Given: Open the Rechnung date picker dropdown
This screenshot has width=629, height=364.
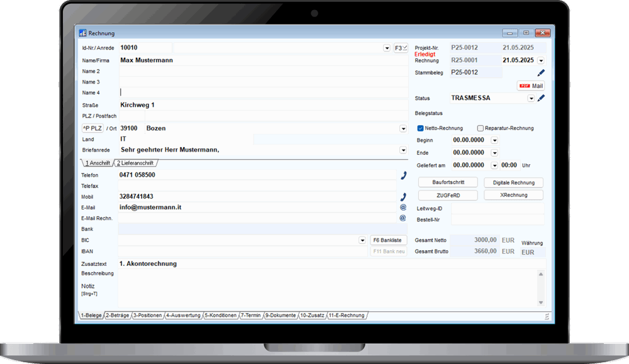Looking at the screenshot, I should [541, 60].
